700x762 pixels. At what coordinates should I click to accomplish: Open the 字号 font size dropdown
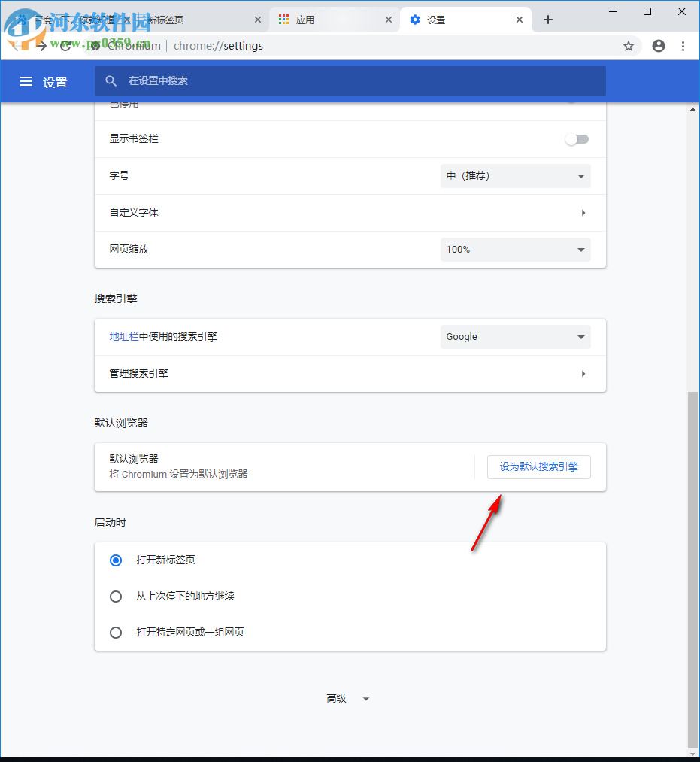(x=515, y=175)
